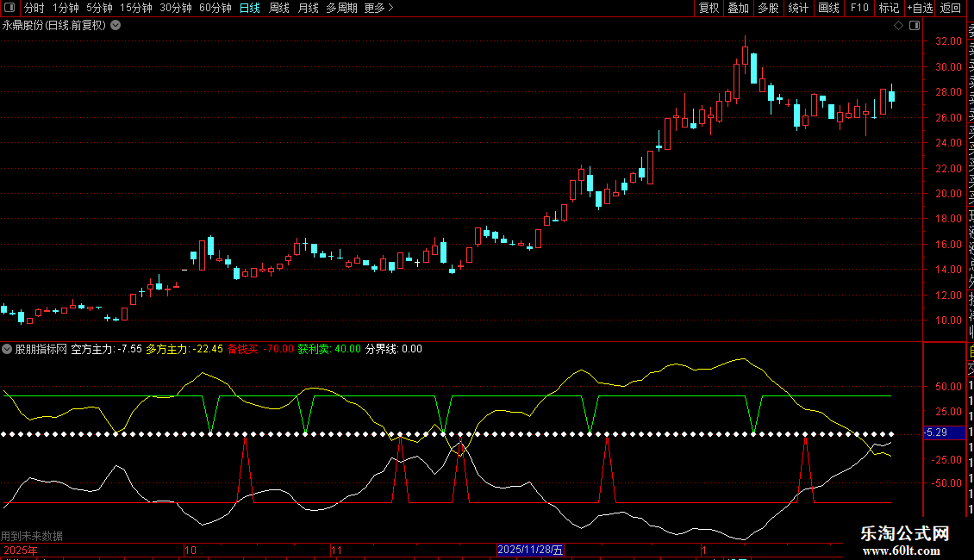Image resolution: width=974 pixels, height=560 pixels.
Task: Add stock with +自选 button
Action: [x=920, y=8]
